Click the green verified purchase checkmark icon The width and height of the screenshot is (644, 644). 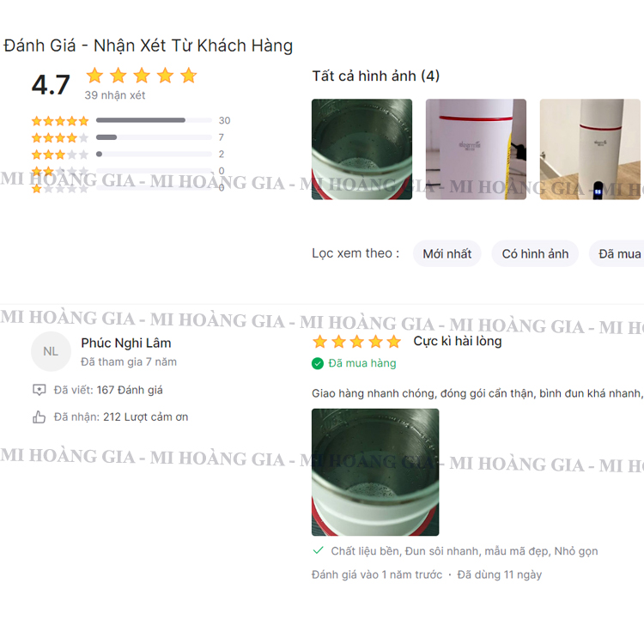(318, 363)
